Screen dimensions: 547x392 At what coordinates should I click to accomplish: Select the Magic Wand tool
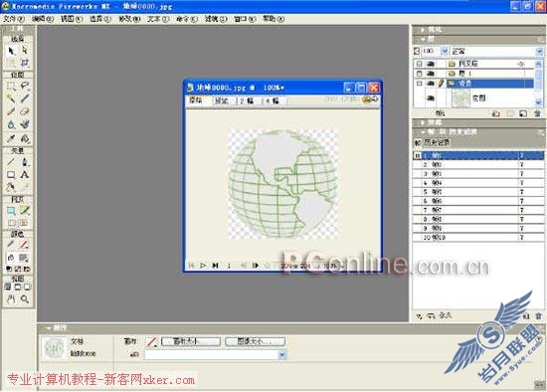(11, 99)
